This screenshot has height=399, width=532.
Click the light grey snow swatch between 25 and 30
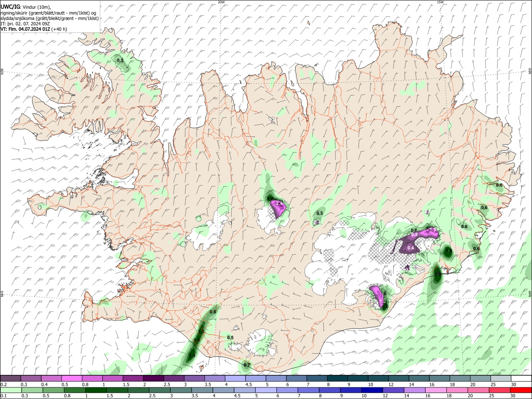pos(500,379)
